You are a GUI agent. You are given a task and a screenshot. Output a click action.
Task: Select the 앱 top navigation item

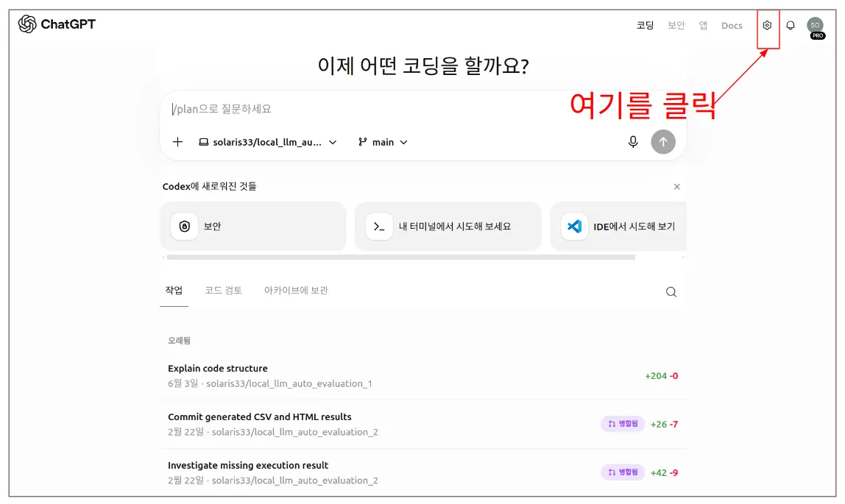click(703, 25)
